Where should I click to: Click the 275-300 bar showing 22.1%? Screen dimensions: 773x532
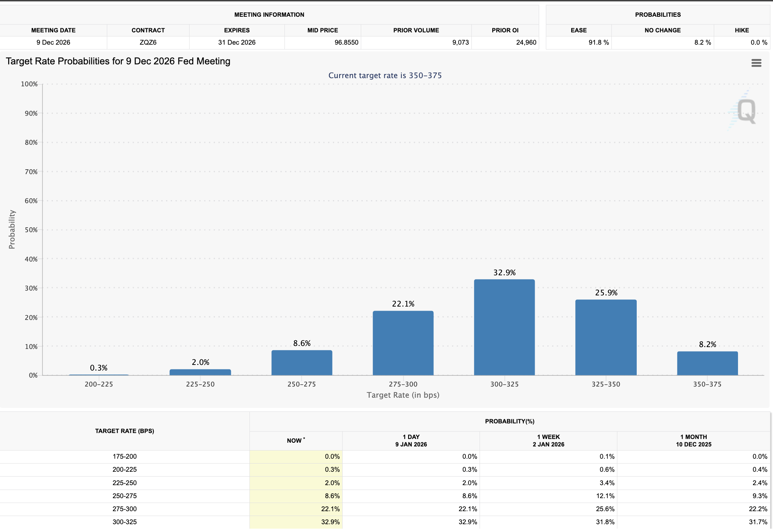pyautogui.click(x=403, y=343)
